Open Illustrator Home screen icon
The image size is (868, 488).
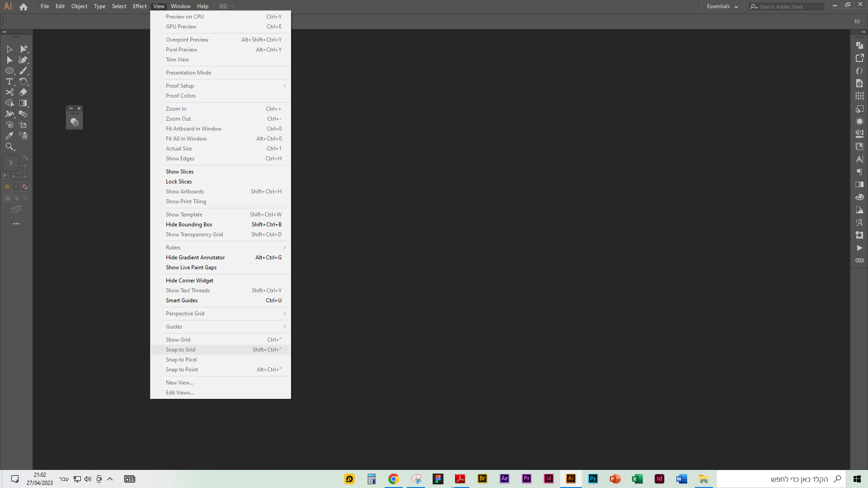(24, 7)
